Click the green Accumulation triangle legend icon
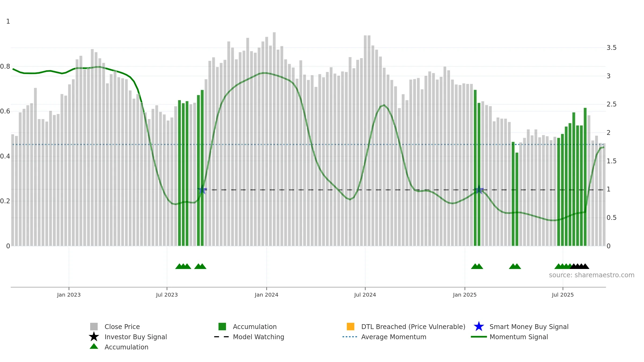Image resolution: width=644 pixels, height=362 pixels. pos(94,346)
